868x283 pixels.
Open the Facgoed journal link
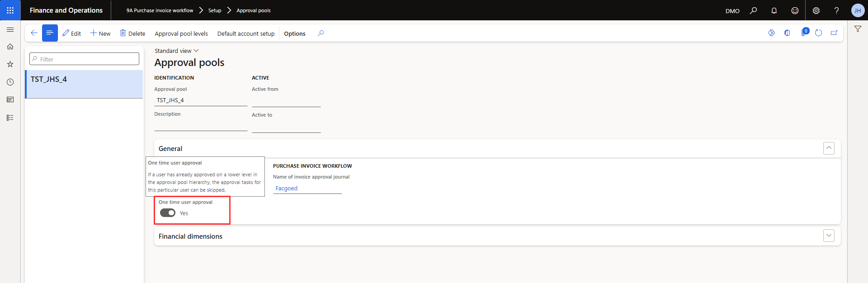[287, 189]
